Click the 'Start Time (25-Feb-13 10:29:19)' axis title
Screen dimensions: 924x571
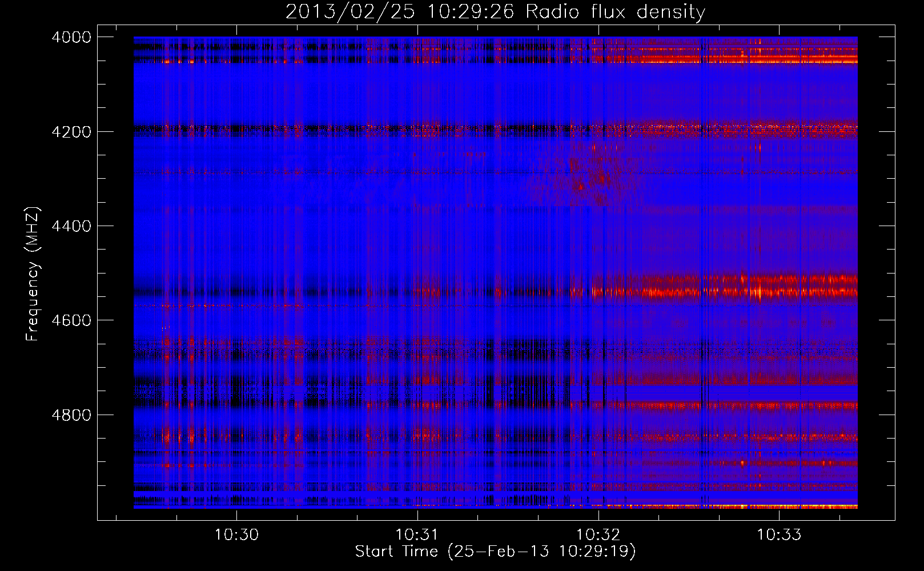pyautogui.click(x=495, y=552)
